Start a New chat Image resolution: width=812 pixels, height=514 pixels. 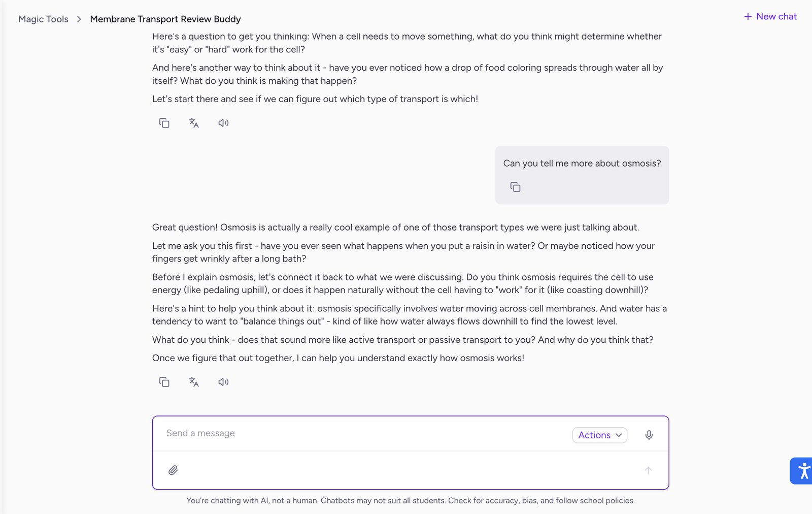click(776, 17)
